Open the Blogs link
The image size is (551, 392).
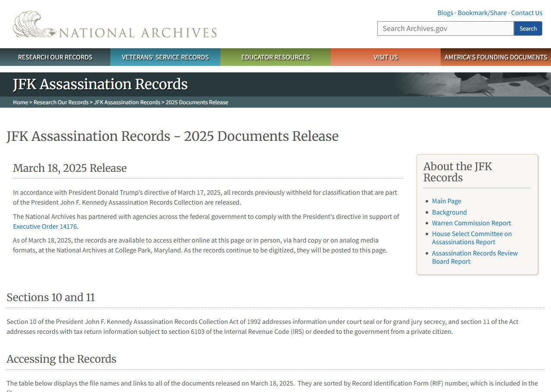[x=445, y=13]
